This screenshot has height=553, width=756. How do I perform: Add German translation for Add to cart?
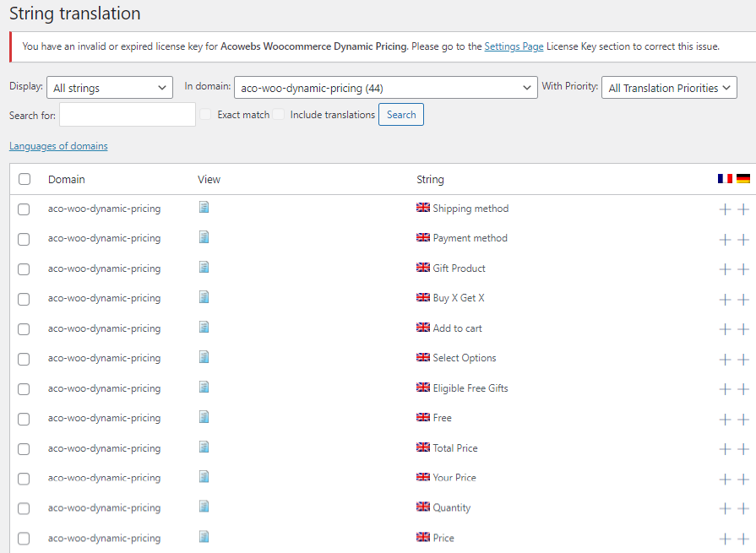(x=743, y=329)
